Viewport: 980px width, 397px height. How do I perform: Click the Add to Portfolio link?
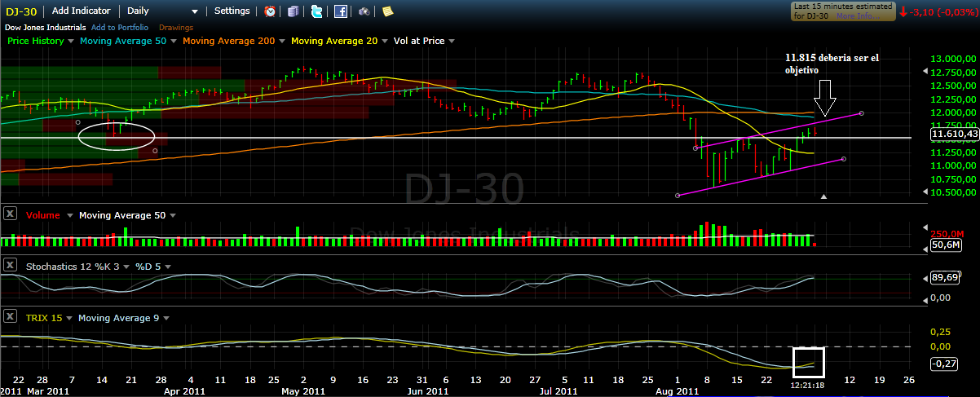click(x=119, y=28)
